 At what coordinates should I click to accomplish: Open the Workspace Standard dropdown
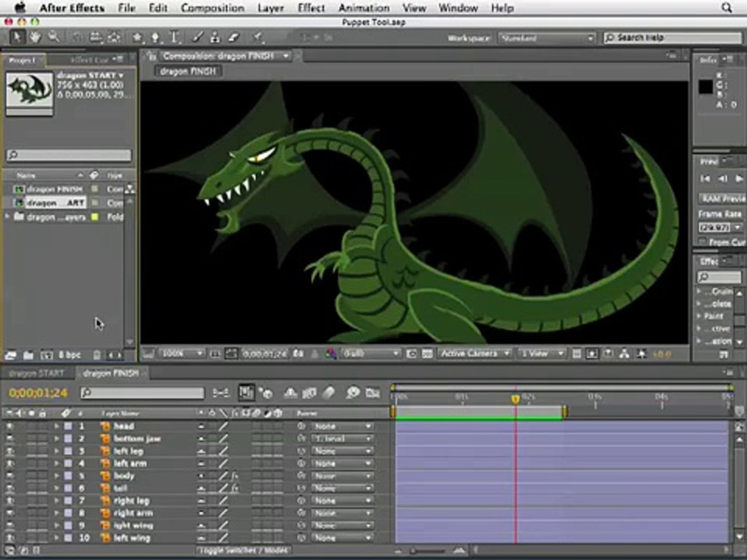click(x=546, y=38)
